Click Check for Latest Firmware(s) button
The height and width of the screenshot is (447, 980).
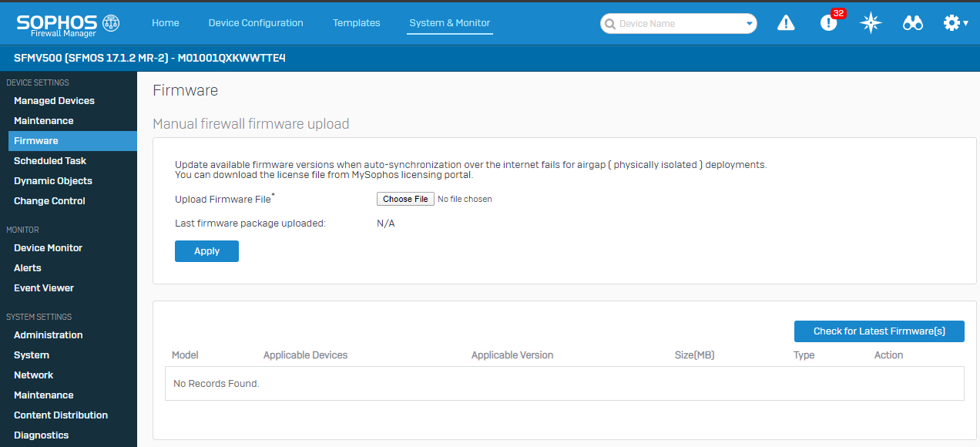[x=879, y=331]
